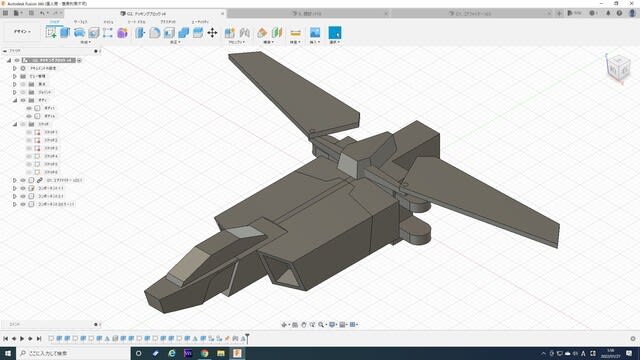The height and width of the screenshot is (360, 640).
Task: Open the Design workspace dropdown
Action: [22, 31]
